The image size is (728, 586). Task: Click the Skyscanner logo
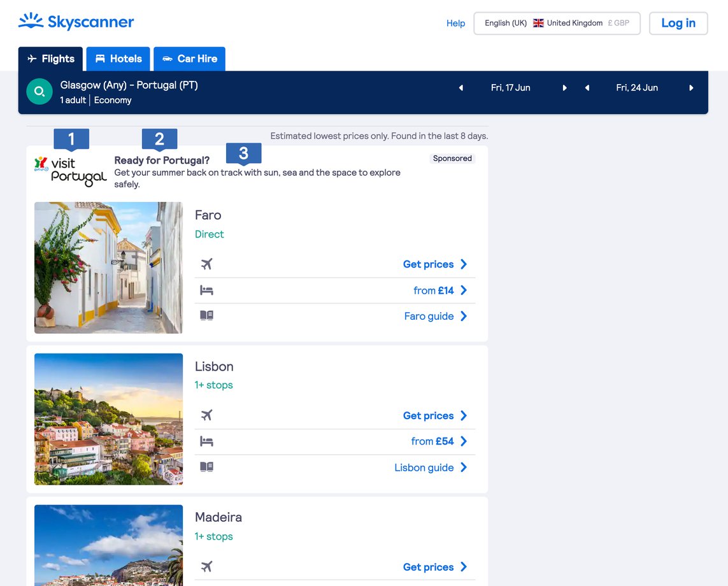(x=76, y=22)
